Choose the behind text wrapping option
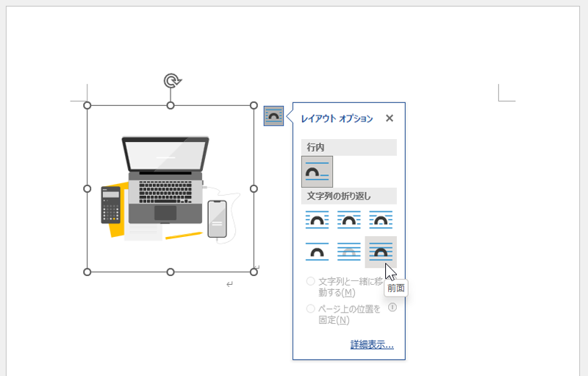 tap(348, 252)
